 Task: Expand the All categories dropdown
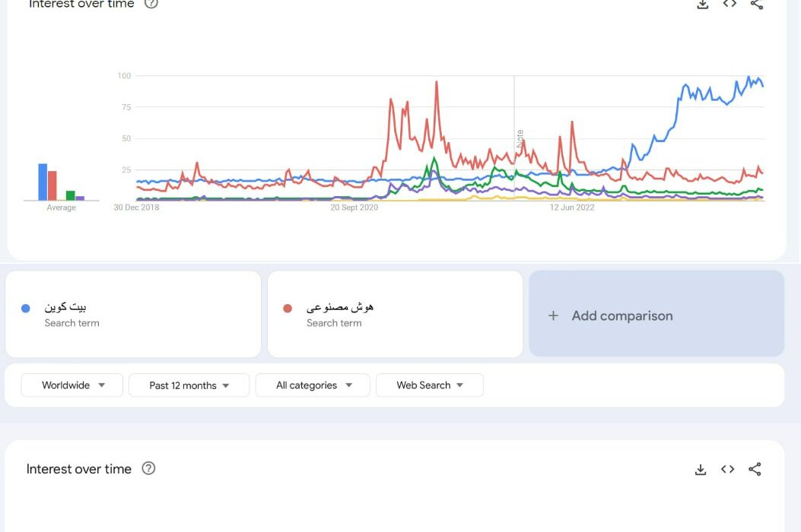pyautogui.click(x=313, y=385)
